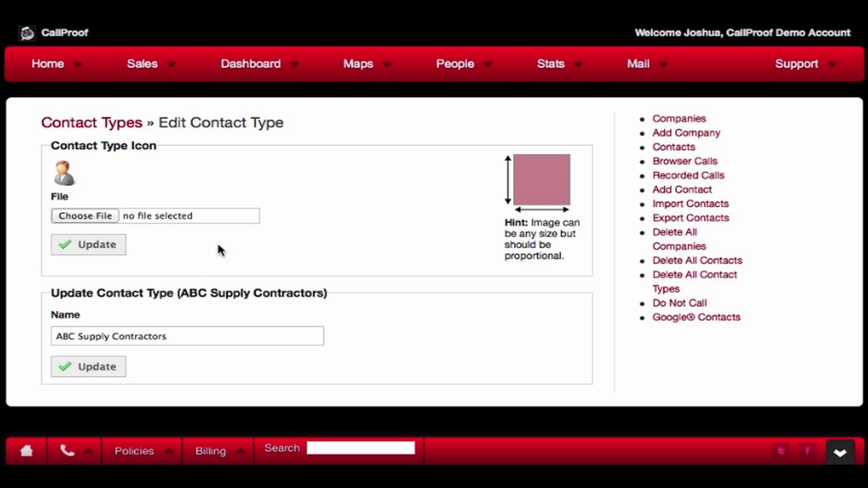
Task: Open the Import Contacts link
Action: (690, 204)
